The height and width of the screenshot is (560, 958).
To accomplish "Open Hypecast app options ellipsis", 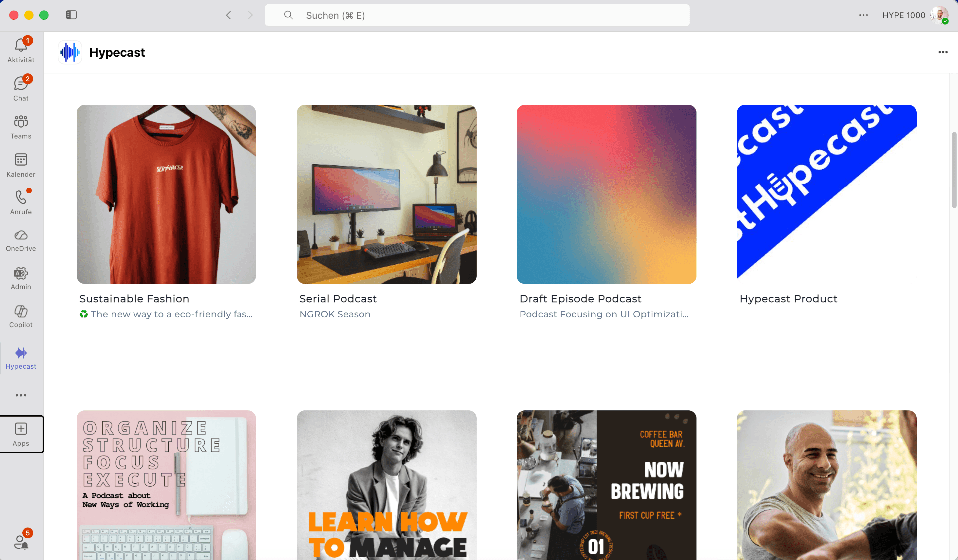I will pos(943,52).
